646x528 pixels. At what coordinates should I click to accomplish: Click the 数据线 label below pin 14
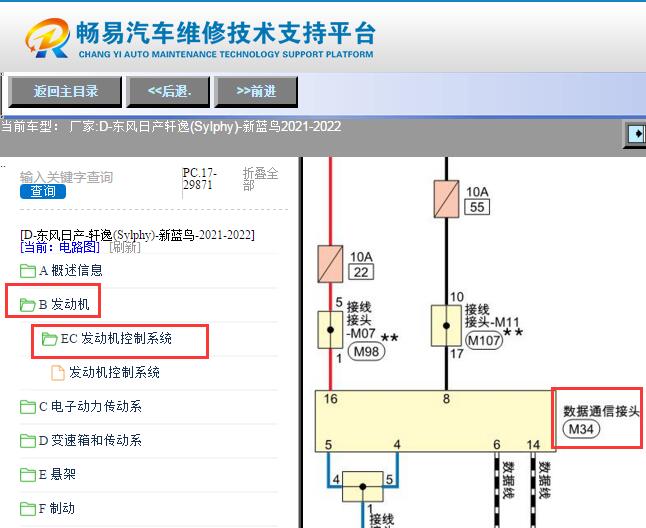[x=544, y=479]
